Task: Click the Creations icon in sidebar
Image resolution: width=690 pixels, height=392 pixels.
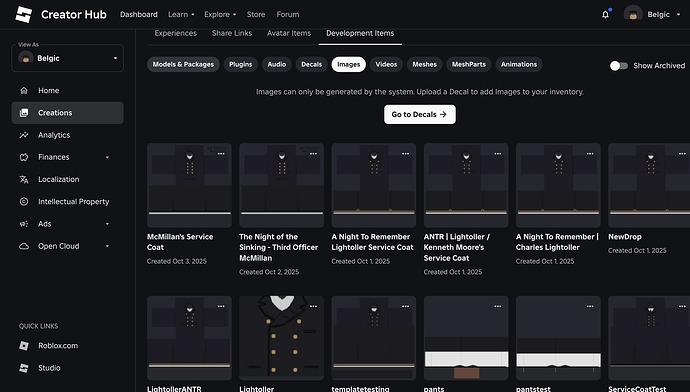Action: (x=24, y=113)
